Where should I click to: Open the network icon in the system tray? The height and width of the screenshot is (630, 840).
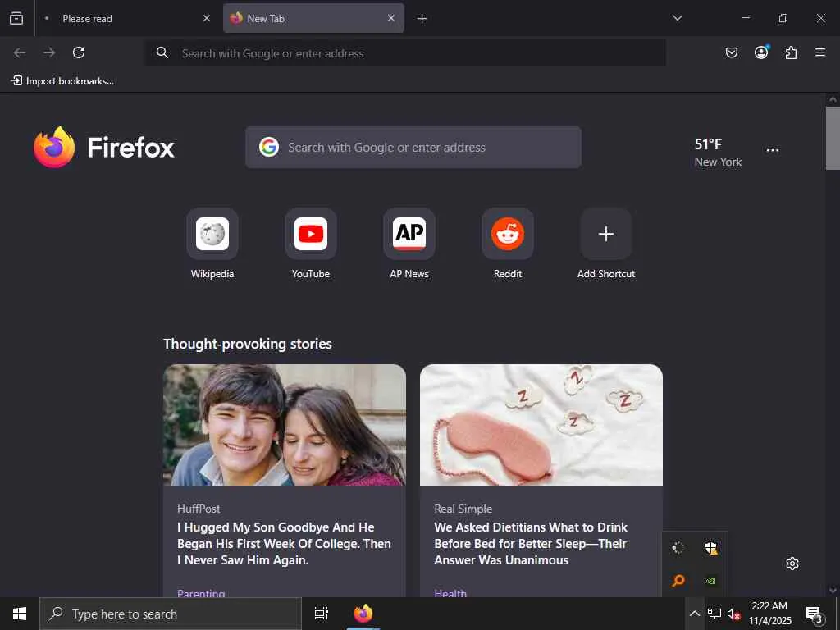714,614
